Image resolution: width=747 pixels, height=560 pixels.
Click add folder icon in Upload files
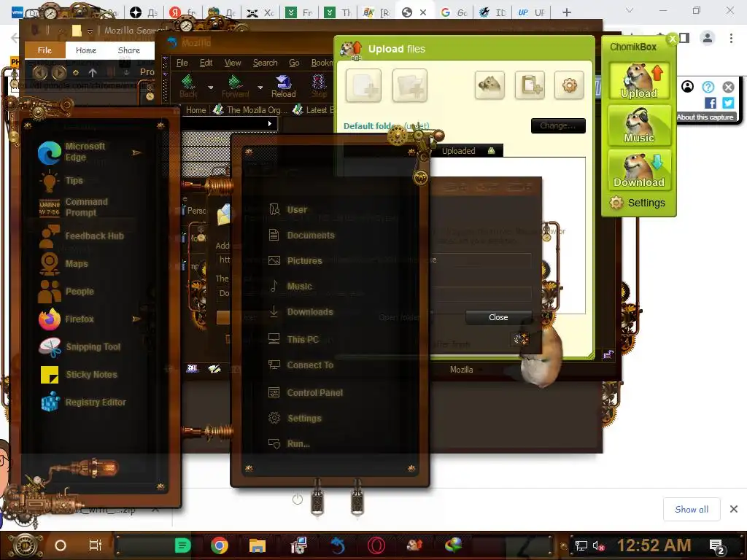click(x=410, y=85)
